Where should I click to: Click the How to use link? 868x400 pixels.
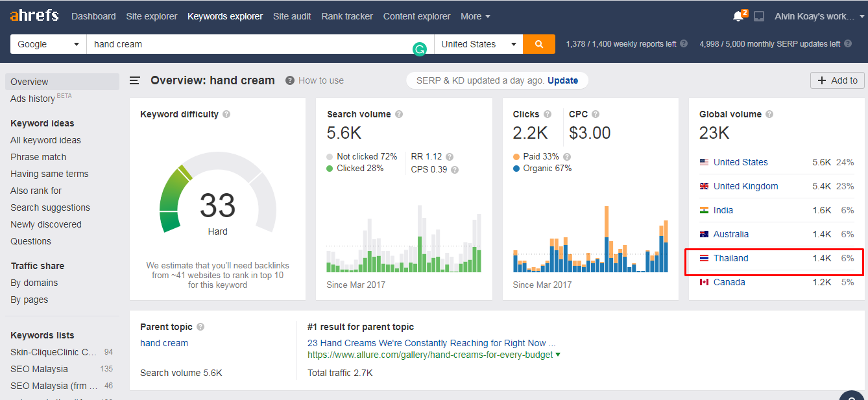pos(321,80)
